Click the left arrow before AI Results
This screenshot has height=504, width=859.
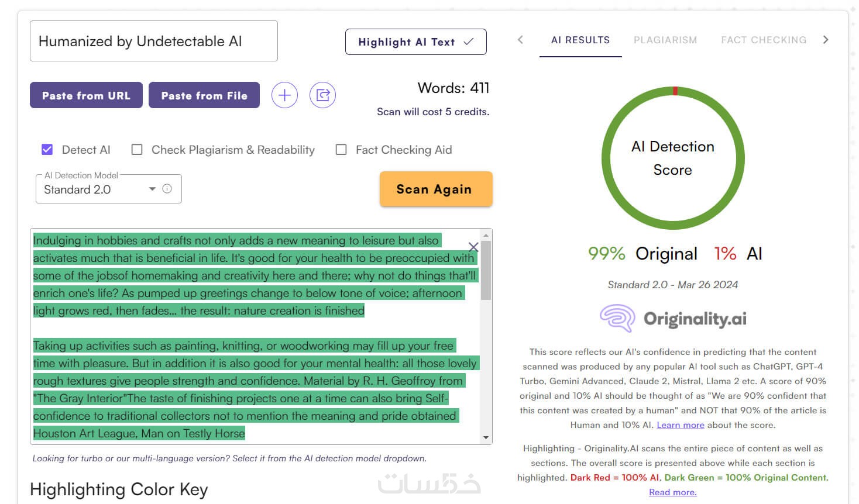click(x=520, y=40)
